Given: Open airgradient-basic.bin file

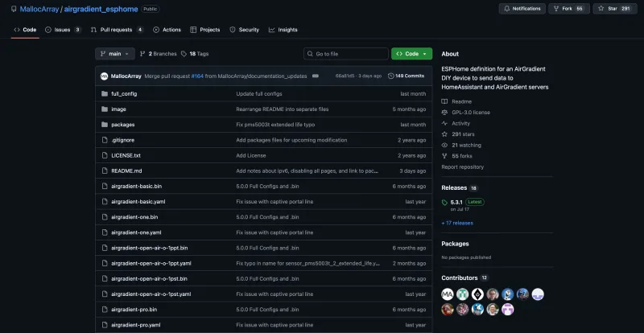Looking at the screenshot, I should [x=136, y=186].
